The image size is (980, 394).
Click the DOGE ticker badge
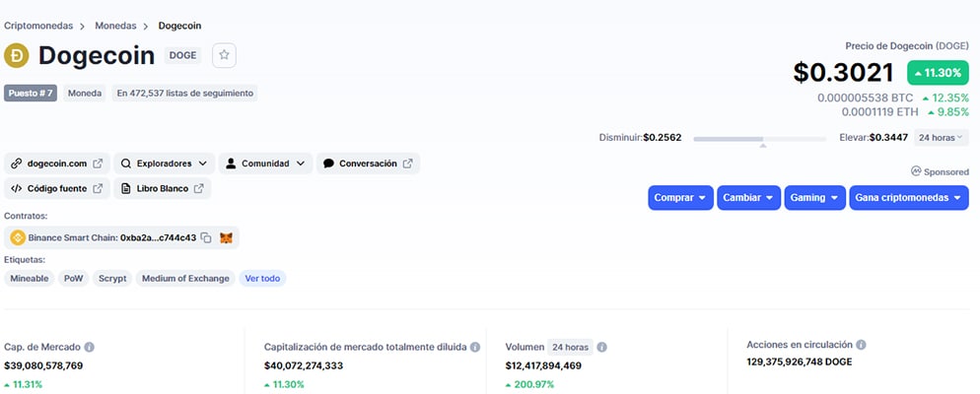pyautogui.click(x=183, y=55)
